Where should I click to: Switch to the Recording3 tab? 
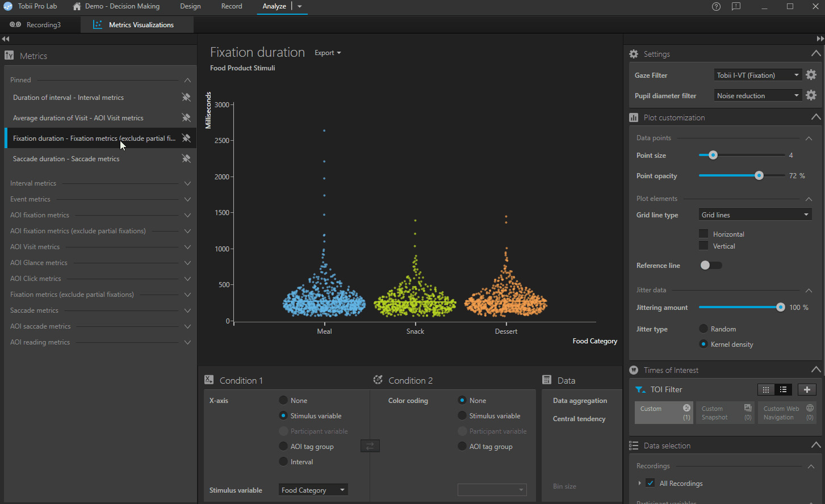click(x=36, y=25)
